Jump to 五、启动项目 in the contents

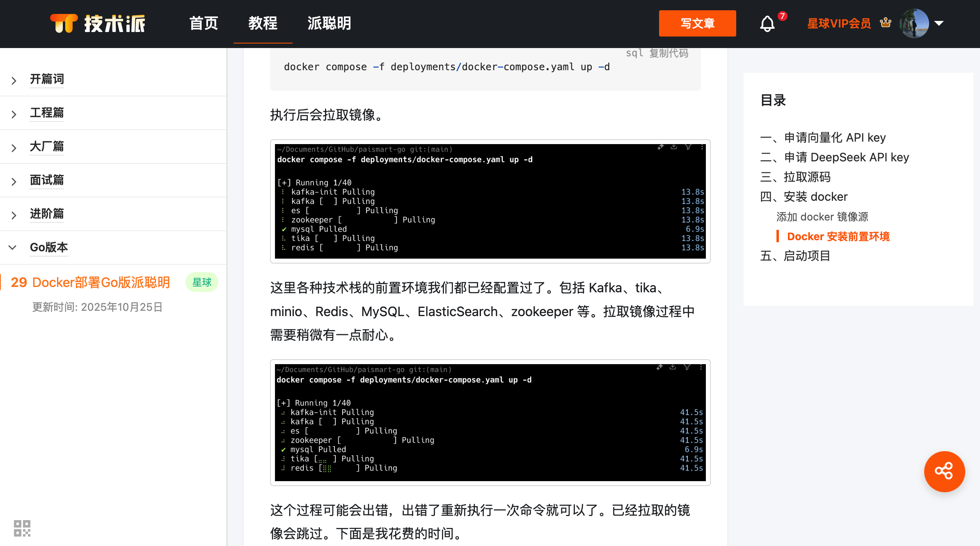(x=795, y=256)
